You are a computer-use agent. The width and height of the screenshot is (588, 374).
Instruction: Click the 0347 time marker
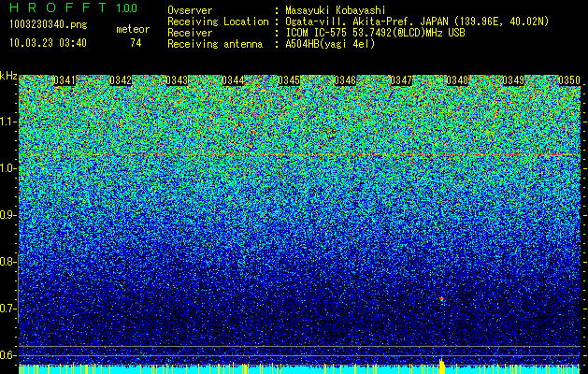coord(401,80)
